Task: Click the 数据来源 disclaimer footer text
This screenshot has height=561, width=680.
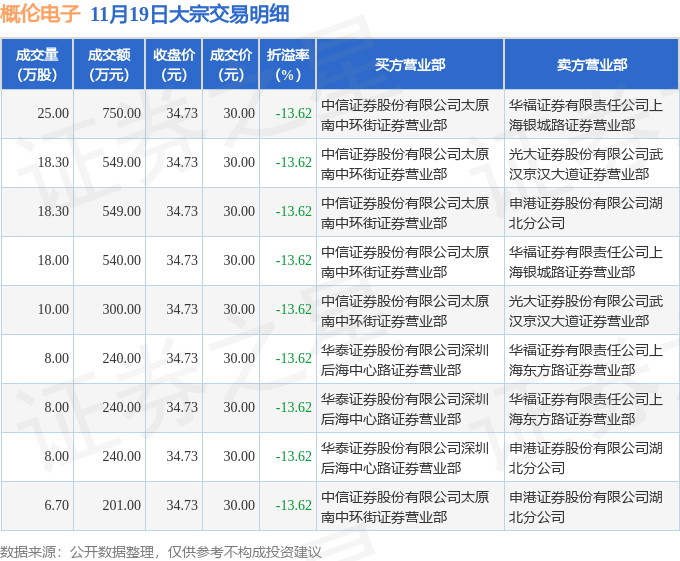Action: (x=160, y=552)
